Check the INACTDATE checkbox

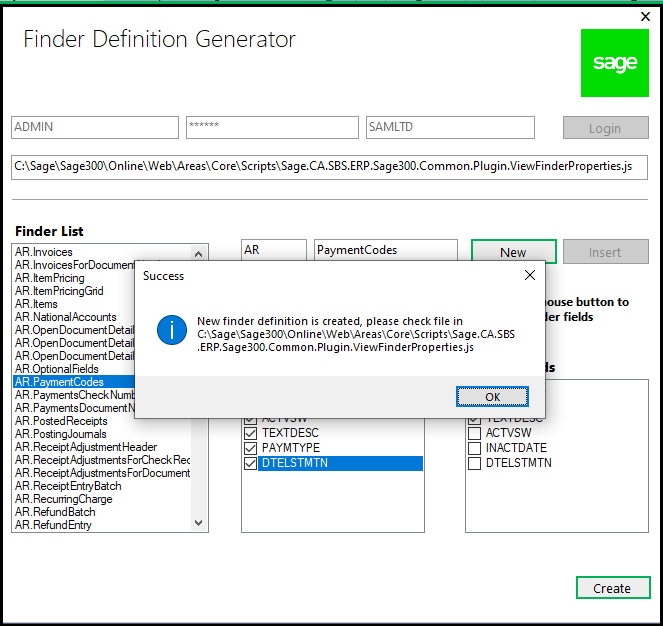pyautogui.click(x=474, y=448)
